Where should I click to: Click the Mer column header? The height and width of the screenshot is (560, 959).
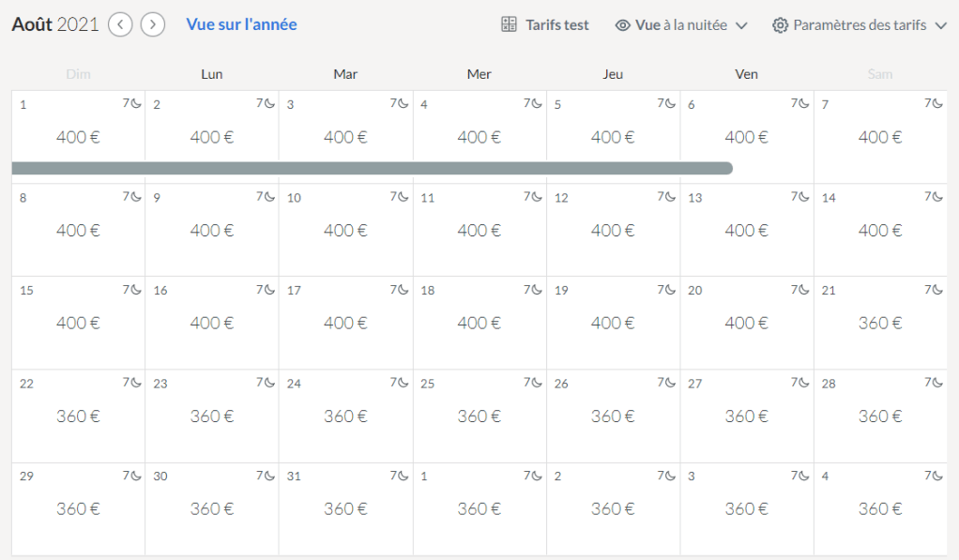pos(479,74)
